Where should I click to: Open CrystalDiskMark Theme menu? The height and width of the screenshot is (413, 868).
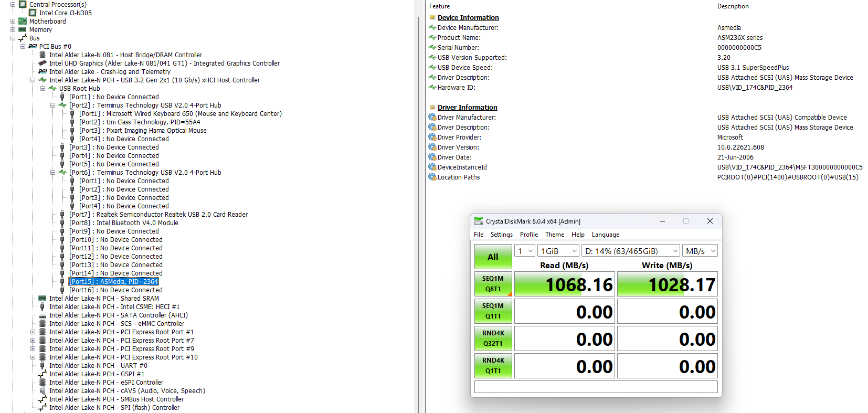(x=555, y=235)
